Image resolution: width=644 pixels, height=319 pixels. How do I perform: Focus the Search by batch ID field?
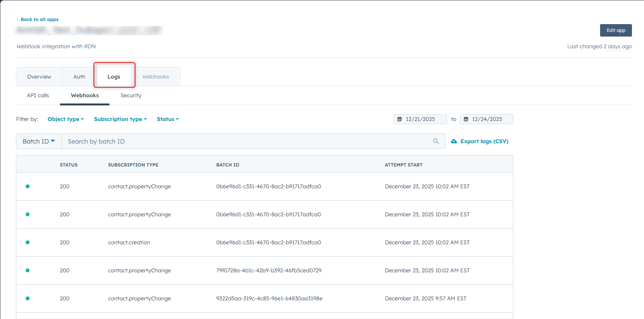click(247, 141)
